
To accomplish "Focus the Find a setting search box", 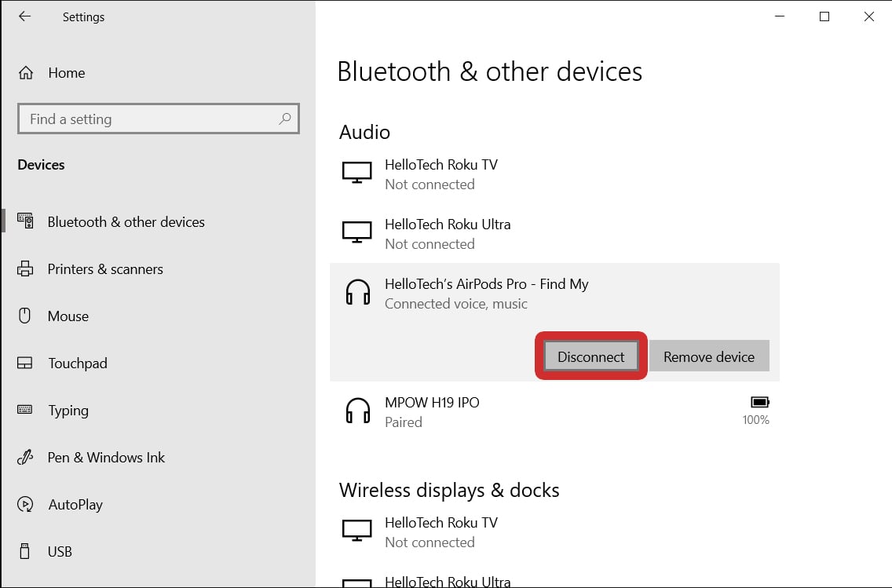I will [149, 119].
